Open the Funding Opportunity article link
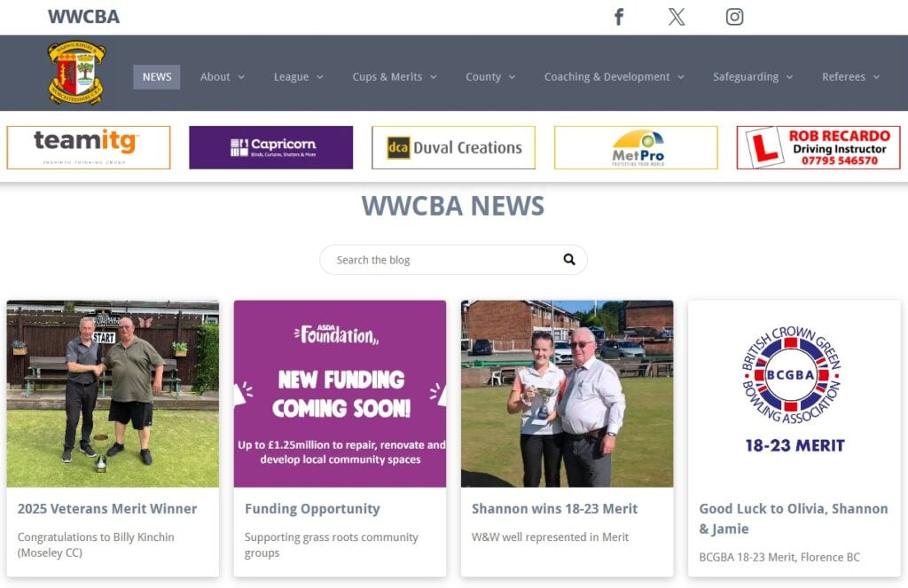908x588 pixels. pyautogui.click(x=312, y=509)
